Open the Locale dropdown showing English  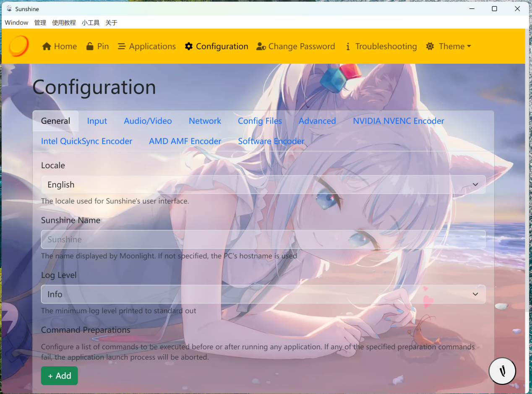pyautogui.click(x=263, y=185)
